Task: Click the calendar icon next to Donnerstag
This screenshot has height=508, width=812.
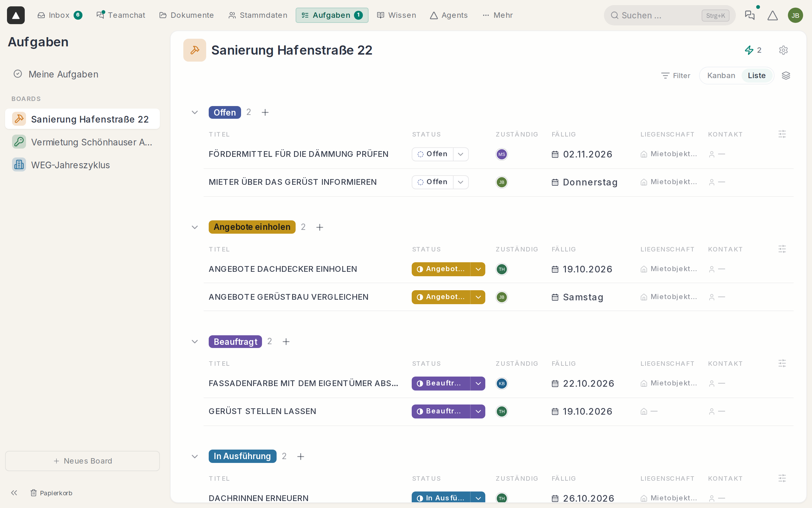Action: [x=555, y=182]
